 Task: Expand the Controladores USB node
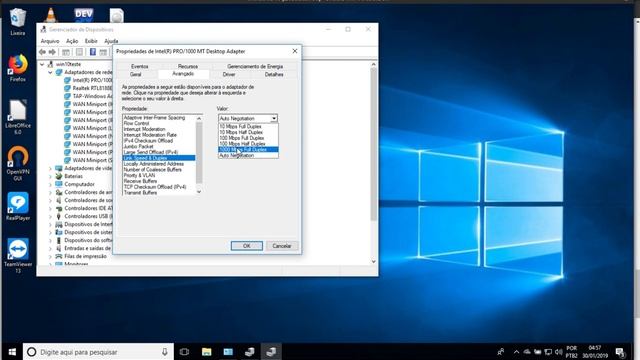50,216
